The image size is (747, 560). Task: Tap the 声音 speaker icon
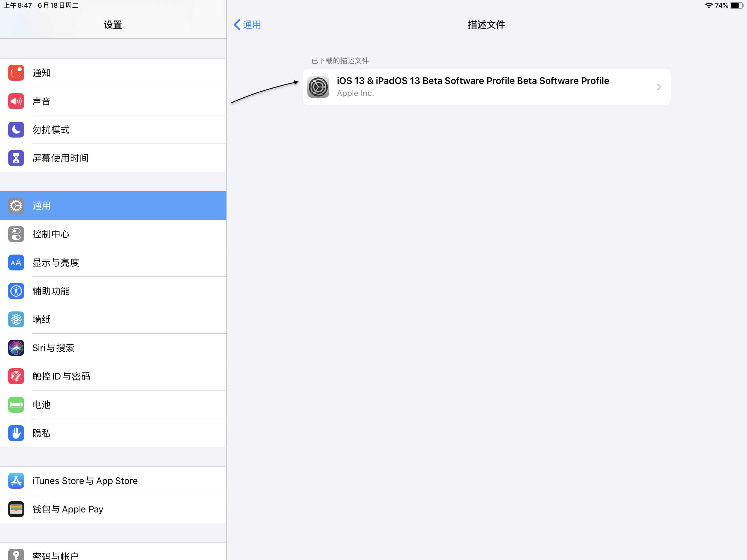click(16, 101)
